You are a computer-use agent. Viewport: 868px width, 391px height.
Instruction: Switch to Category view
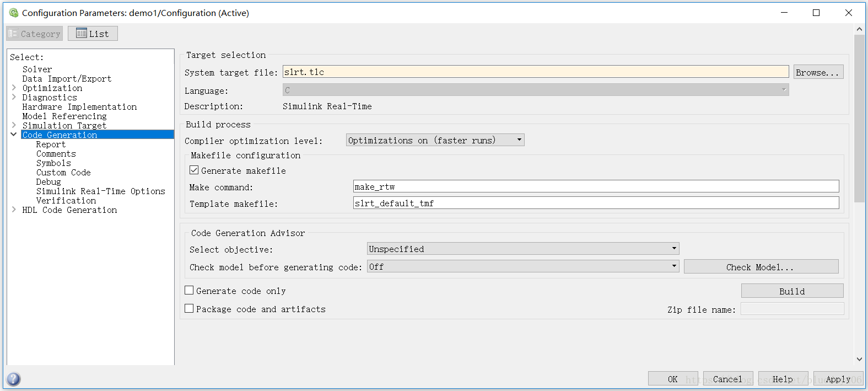(34, 34)
